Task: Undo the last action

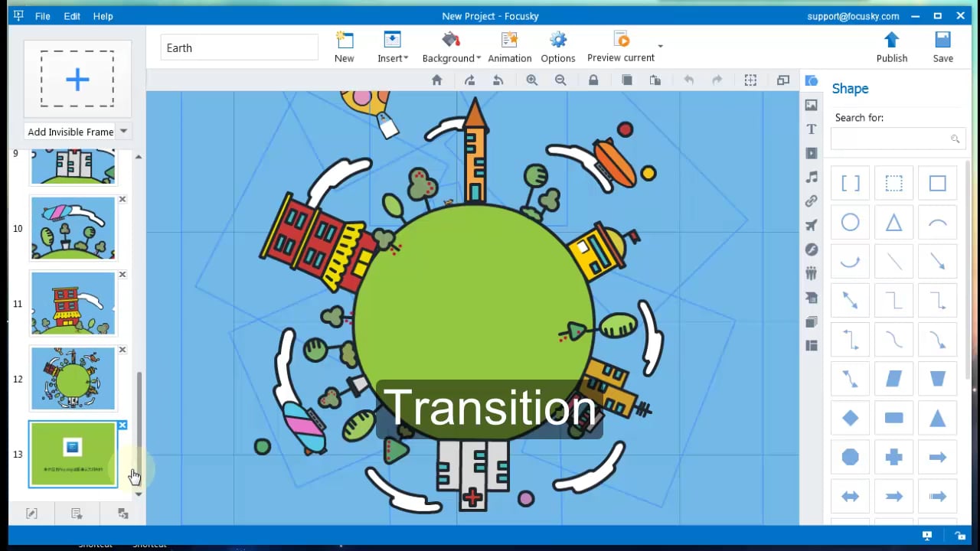Action: (x=688, y=80)
